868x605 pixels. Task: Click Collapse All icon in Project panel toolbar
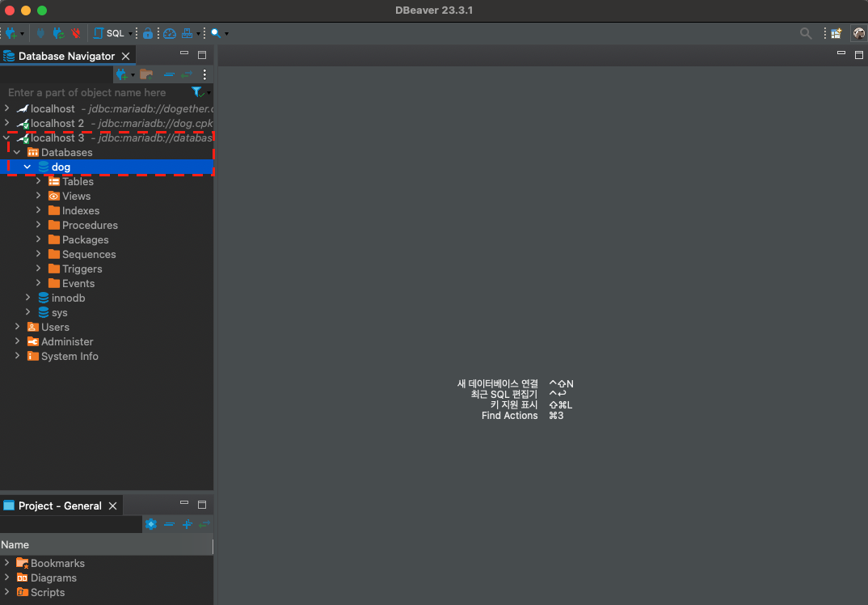[x=169, y=524]
